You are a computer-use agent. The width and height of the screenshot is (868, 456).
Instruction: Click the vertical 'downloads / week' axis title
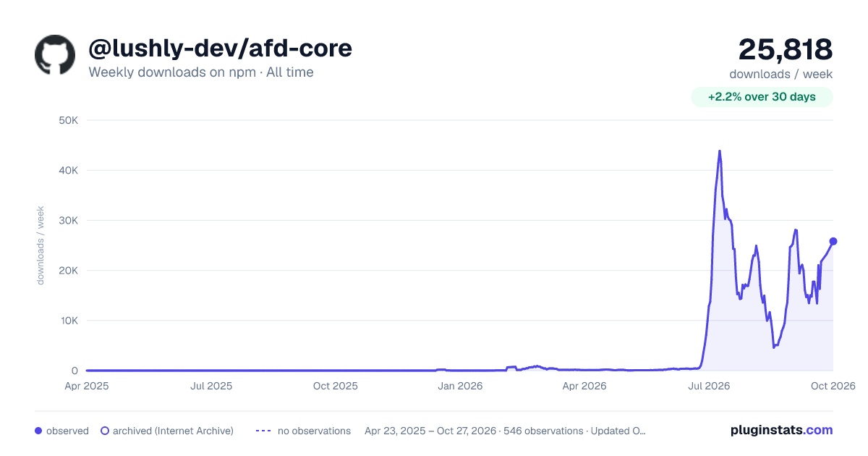click(41, 245)
